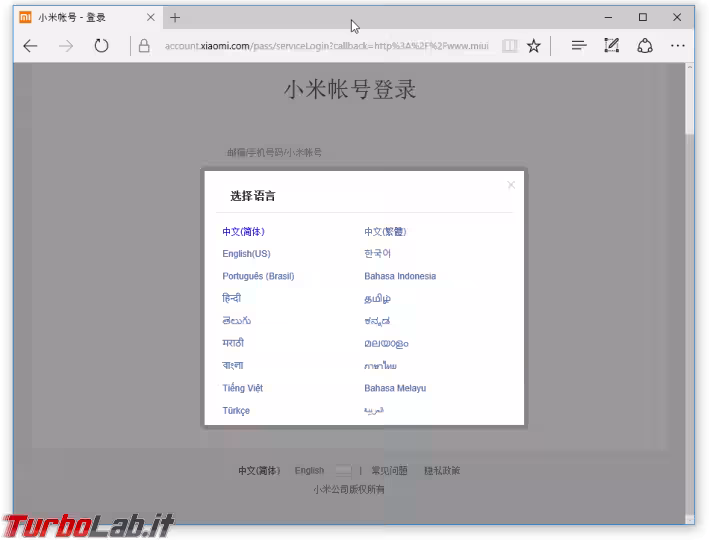Select Português (Brasil) language
Screen dimensions: 710x540
[258, 276]
